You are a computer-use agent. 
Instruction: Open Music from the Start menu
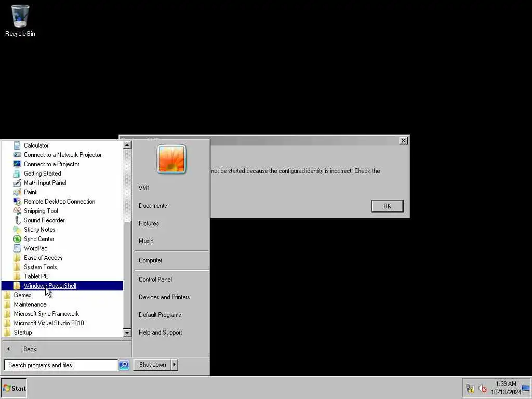[x=146, y=241]
